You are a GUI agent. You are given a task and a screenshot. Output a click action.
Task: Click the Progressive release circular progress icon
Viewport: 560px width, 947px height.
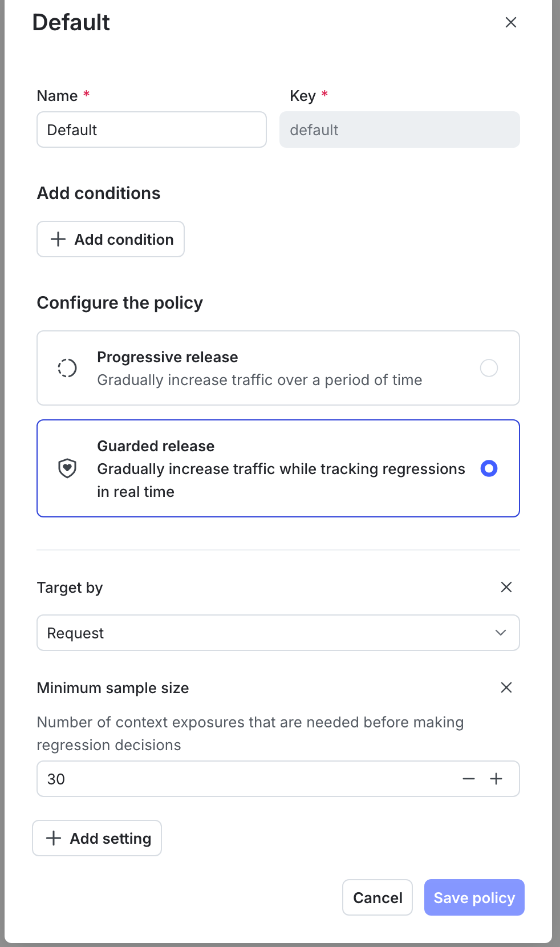click(67, 368)
